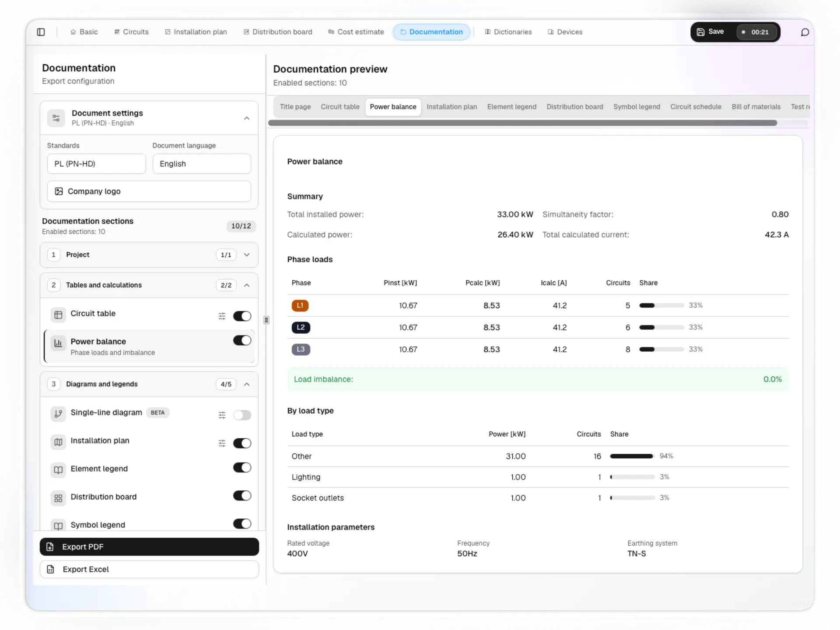
Task: Disable the Power balance section toggle
Action: click(242, 340)
